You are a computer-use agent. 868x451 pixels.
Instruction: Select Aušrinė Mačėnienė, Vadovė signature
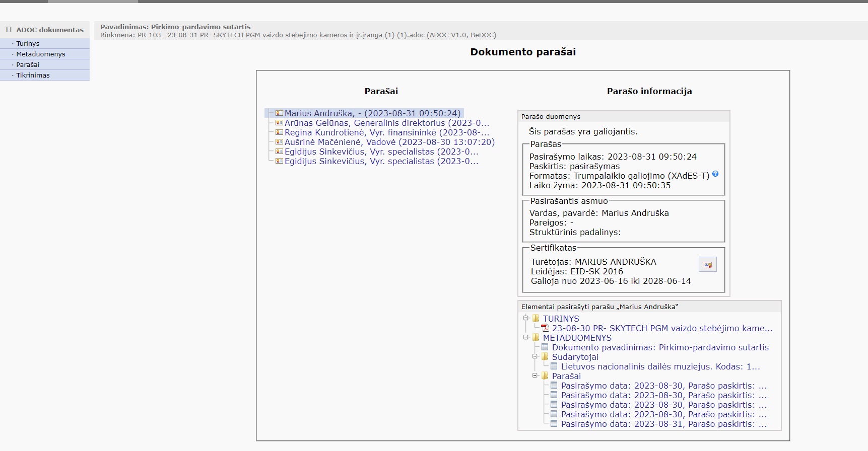click(x=389, y=142)
